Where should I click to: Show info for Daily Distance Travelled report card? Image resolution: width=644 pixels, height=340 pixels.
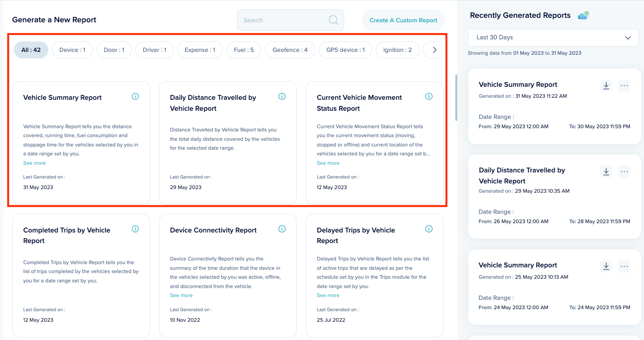pos(282,97)
